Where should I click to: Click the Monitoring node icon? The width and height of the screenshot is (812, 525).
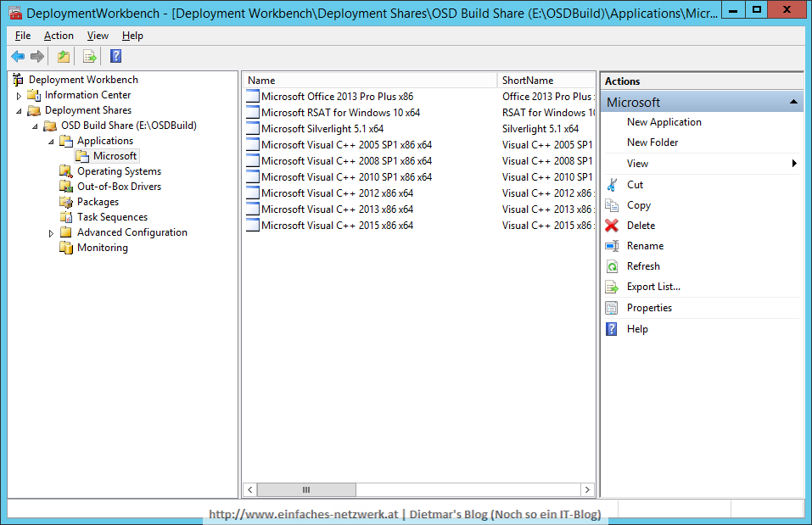coord(66,248)
